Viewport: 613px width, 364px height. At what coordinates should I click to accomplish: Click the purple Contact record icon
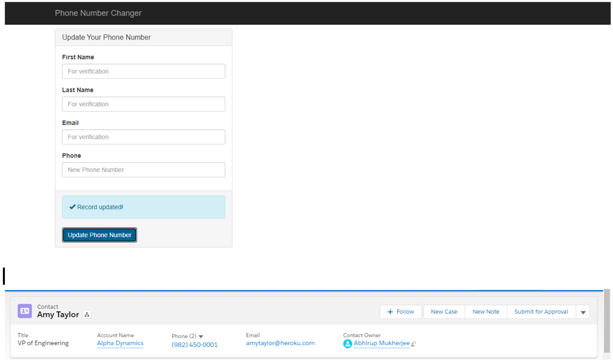25,311
